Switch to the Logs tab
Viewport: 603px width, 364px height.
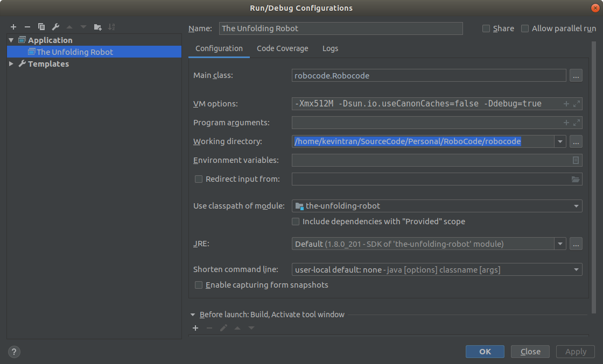[330, 48]
